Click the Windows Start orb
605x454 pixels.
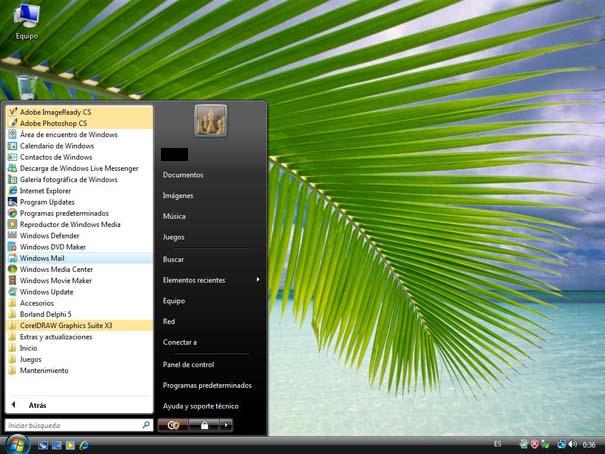16,444
